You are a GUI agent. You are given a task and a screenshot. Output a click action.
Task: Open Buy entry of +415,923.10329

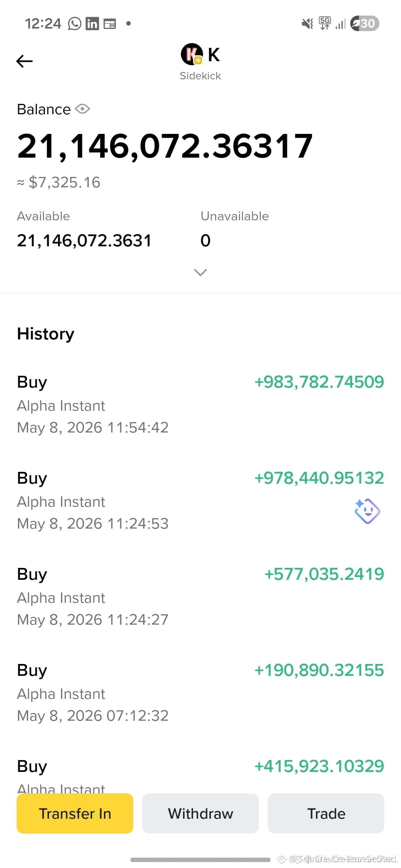[200, 775]
